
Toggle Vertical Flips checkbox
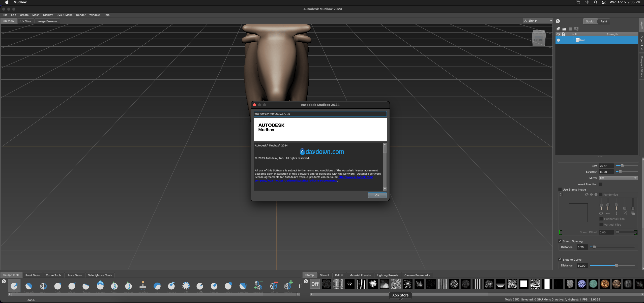click(x=601, y=225)
